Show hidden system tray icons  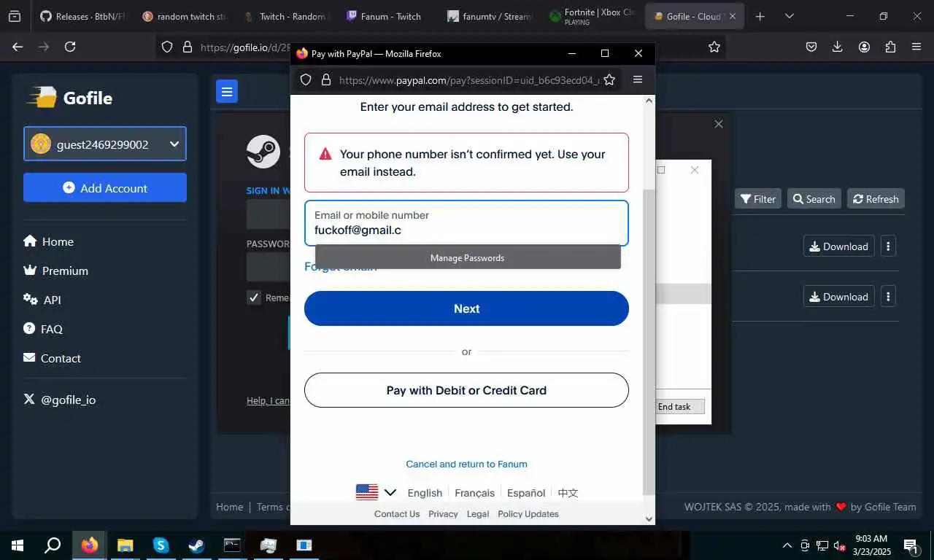(787, 545)
